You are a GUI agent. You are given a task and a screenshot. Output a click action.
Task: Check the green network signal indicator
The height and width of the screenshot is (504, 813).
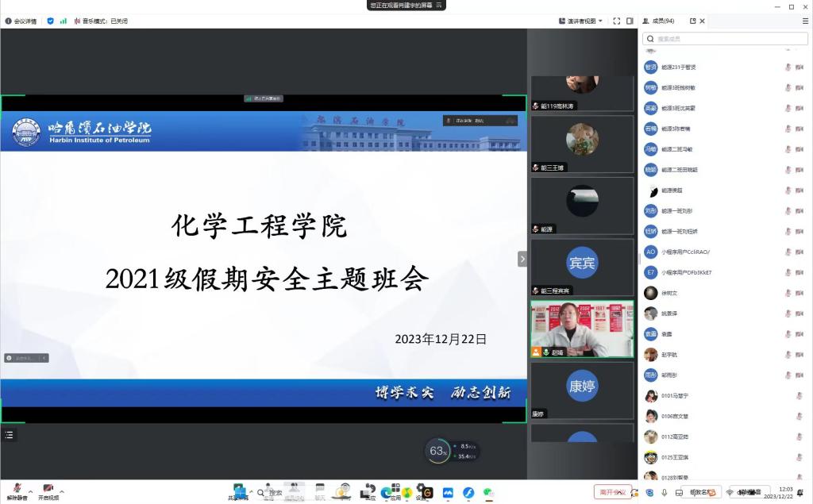tap(64, 21)
